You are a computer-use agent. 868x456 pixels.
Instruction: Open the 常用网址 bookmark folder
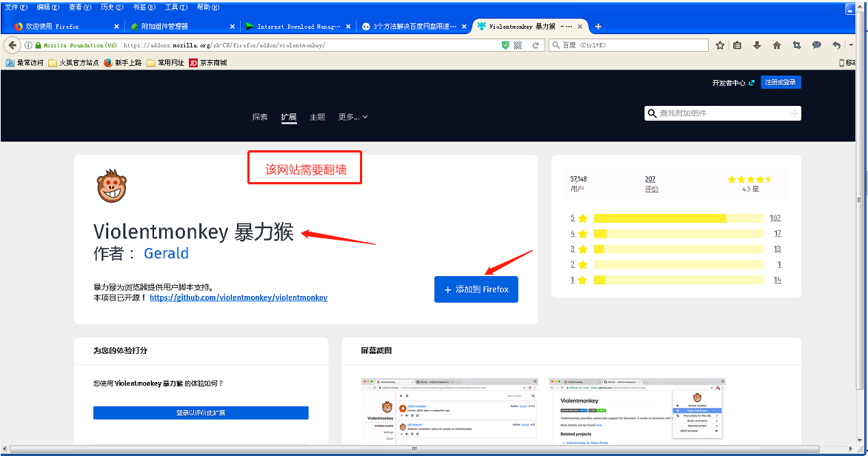click(165, 63)
